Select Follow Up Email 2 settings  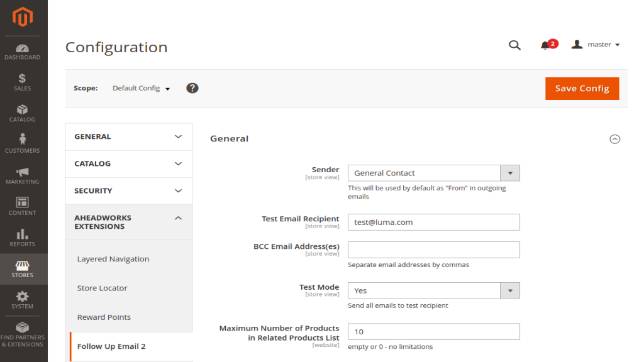pyautogui.click(x=111, y=346)
